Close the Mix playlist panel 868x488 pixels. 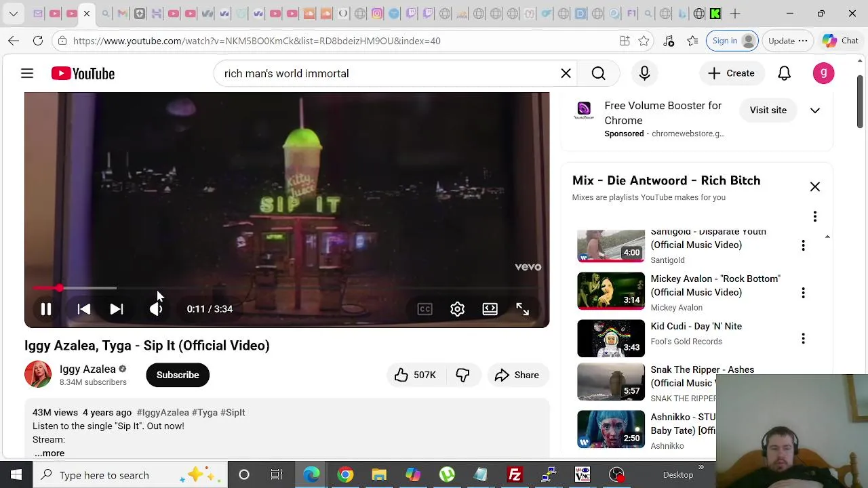click(x=815, y=186)
